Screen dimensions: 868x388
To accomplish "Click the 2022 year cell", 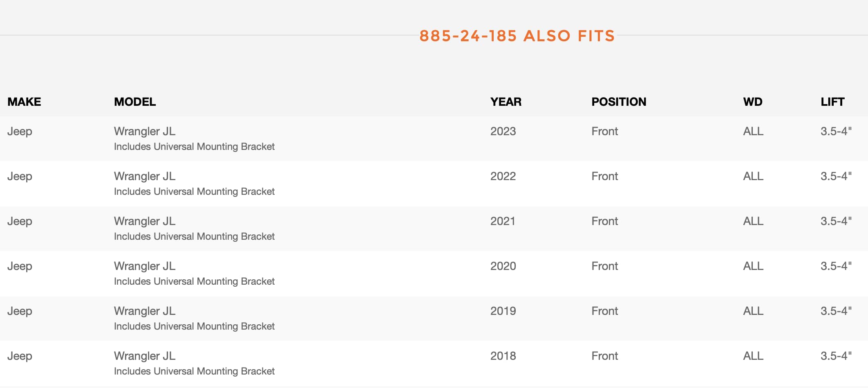I will click(503, 176).
